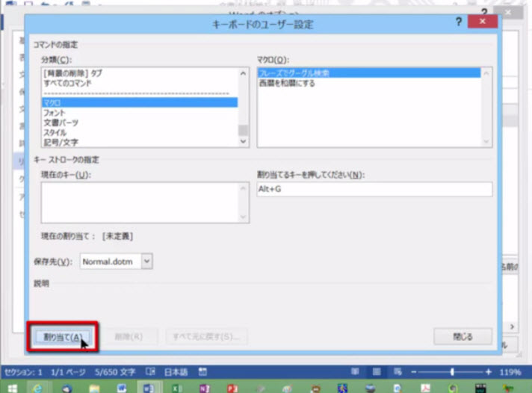Image resolution: width=532 pixels, height=393 pixels.
Task: Choose the フレーズでグーグル検索 macro
Action: pos(368,72)
